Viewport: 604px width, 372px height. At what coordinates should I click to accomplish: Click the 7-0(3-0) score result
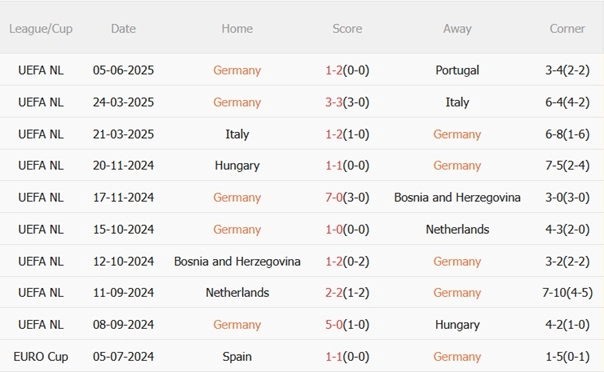347,198
